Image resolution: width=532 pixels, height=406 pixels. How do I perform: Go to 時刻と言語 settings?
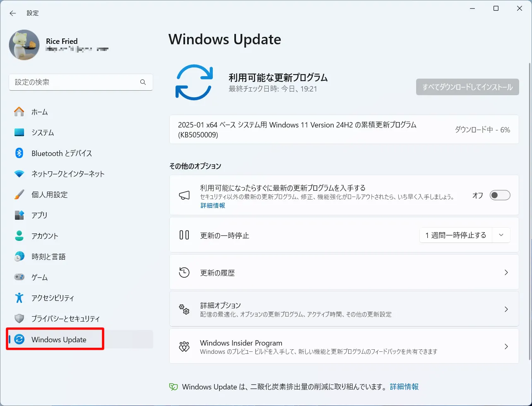pos(81,257)
